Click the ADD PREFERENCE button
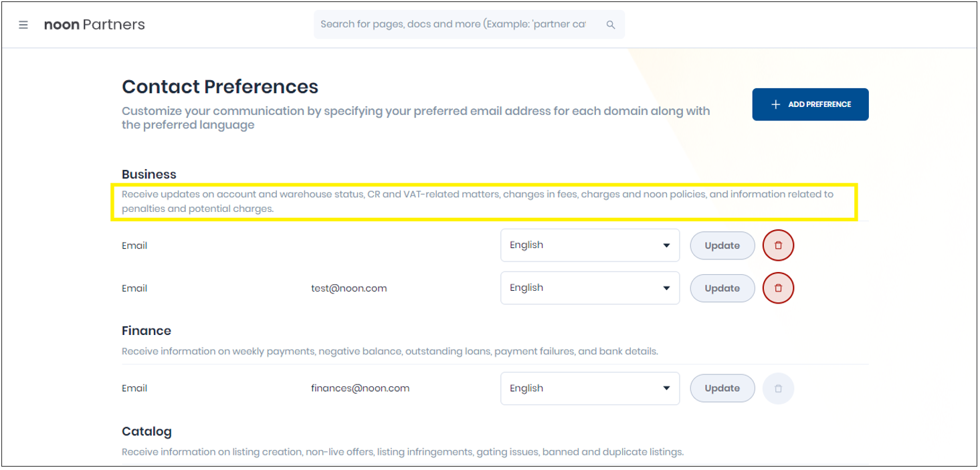 810,104
